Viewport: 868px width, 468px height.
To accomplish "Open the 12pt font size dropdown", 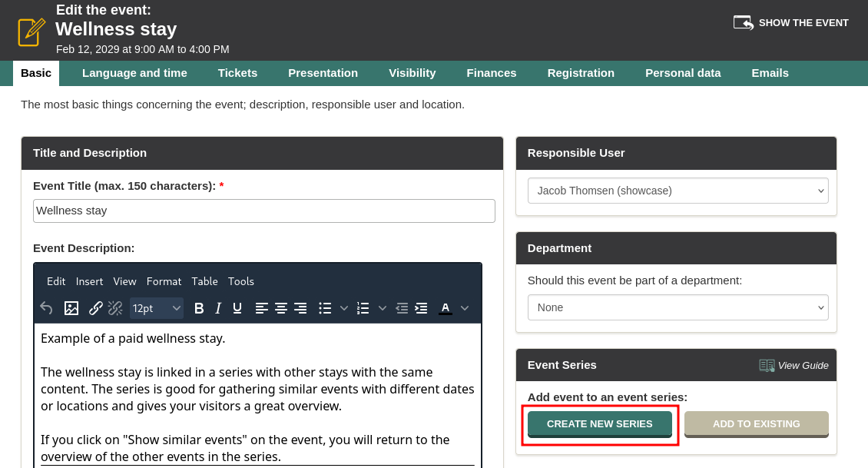I will [156, 308].
